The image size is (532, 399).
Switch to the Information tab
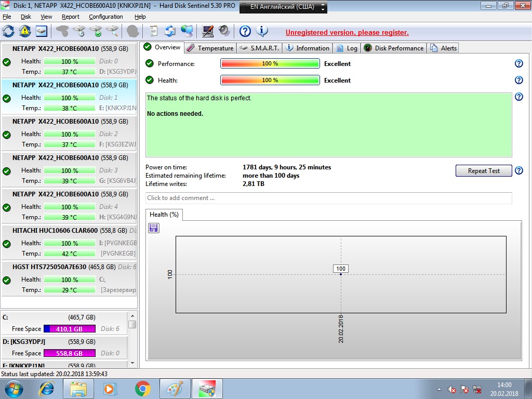(x=308, y=48)
